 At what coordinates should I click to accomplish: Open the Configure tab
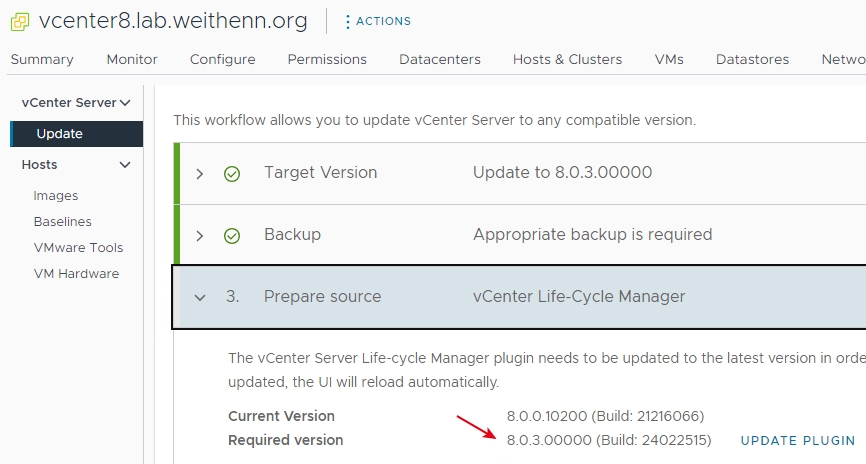[223, 60]
